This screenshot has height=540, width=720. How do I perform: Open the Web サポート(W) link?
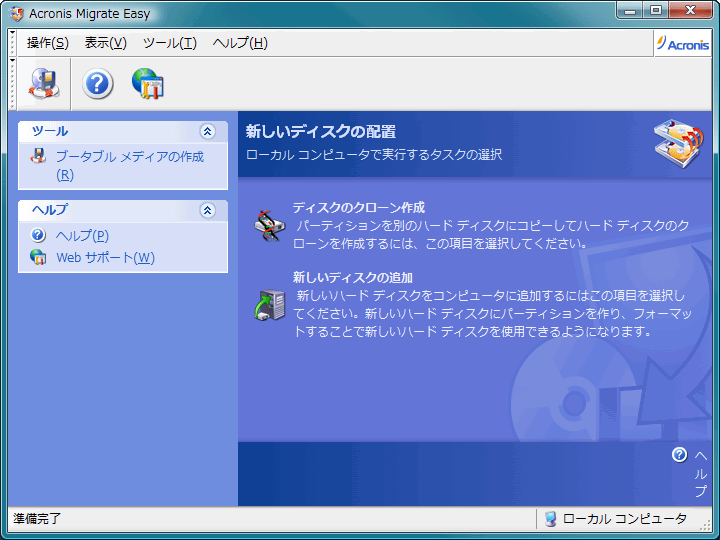[106, 257]
